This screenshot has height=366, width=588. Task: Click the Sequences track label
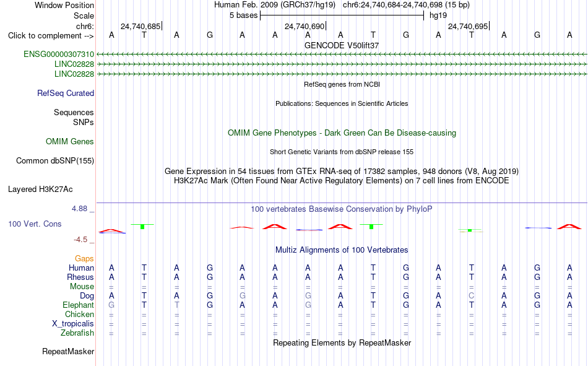tap(74, 113)
